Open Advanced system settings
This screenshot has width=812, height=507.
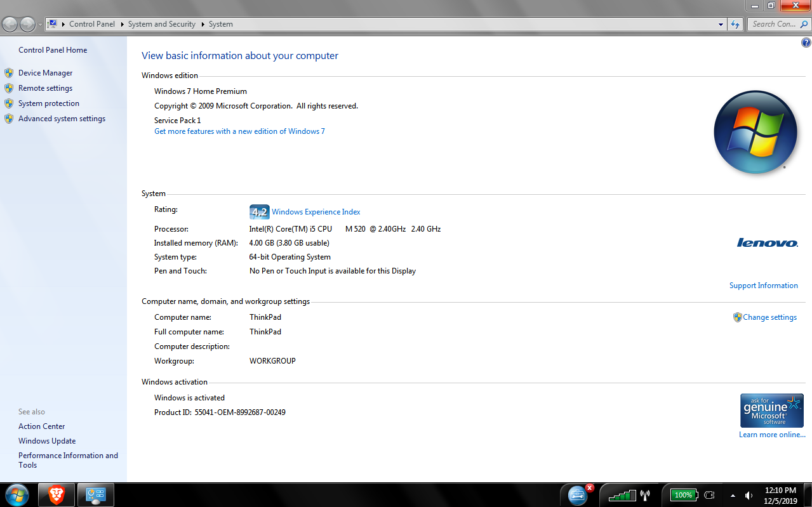click(x=62, y=119)
